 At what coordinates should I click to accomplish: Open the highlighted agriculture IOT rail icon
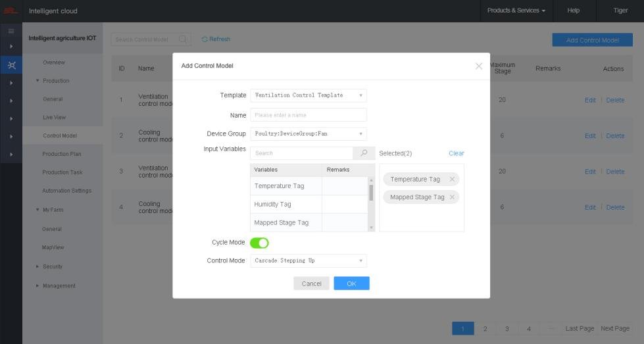11,65
